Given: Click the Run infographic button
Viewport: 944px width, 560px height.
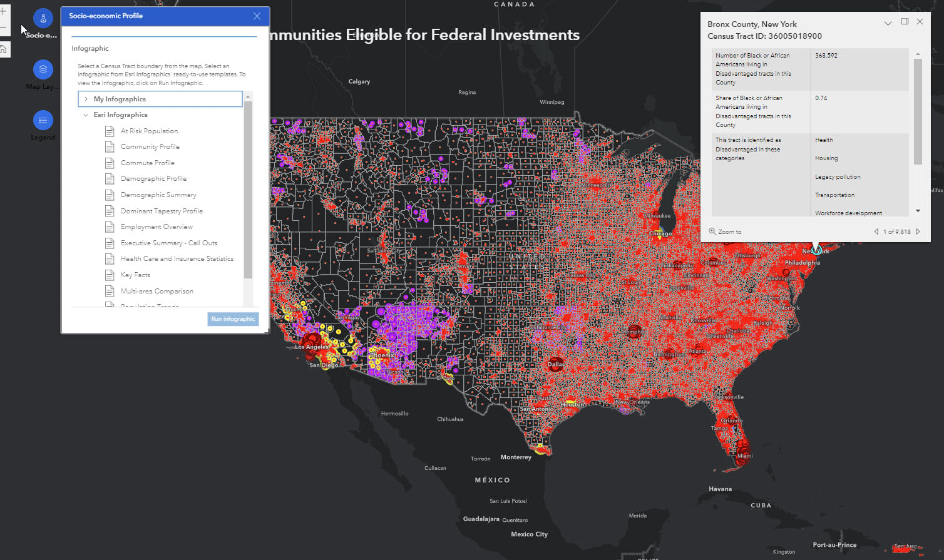Looking at the screenshot, I should pos(232,319).
